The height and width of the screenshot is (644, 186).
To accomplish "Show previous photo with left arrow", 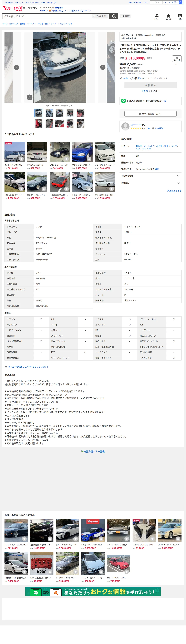I will (17, 67).
